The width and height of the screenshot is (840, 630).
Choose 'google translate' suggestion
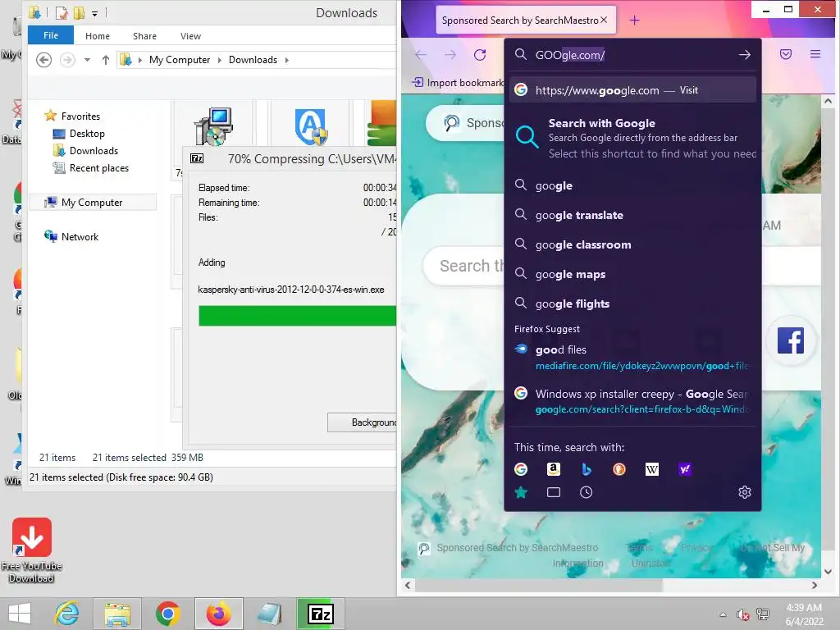(x=632, y=215)
